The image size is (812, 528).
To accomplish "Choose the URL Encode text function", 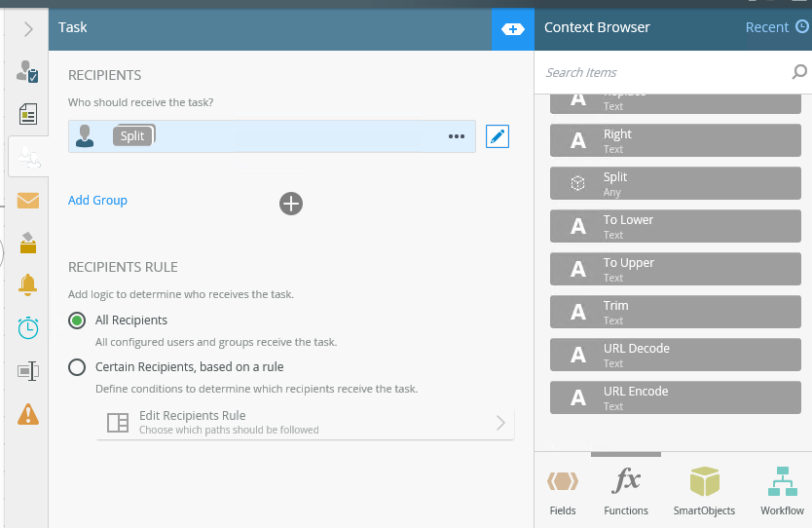I will coord(676,397).
